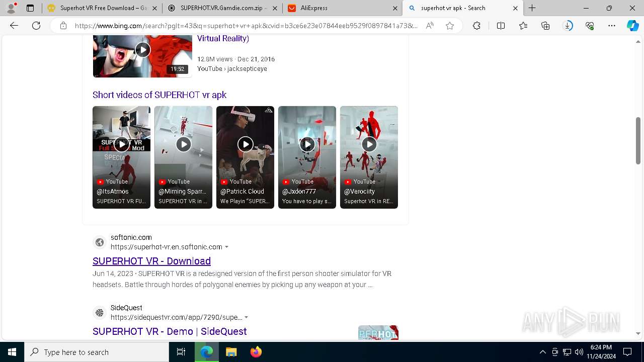Open SUPERHOT VR - Demo | SideQuest result
Viewport: 644px width, 362px height.
tap(170, 331)
